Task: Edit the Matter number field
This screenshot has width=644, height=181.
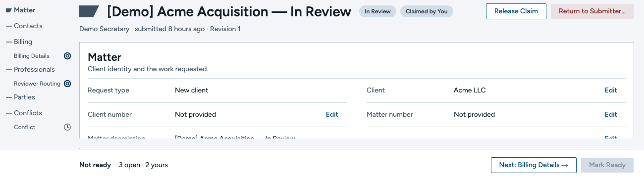Action: pyautogui.click(x=611, y=114)
